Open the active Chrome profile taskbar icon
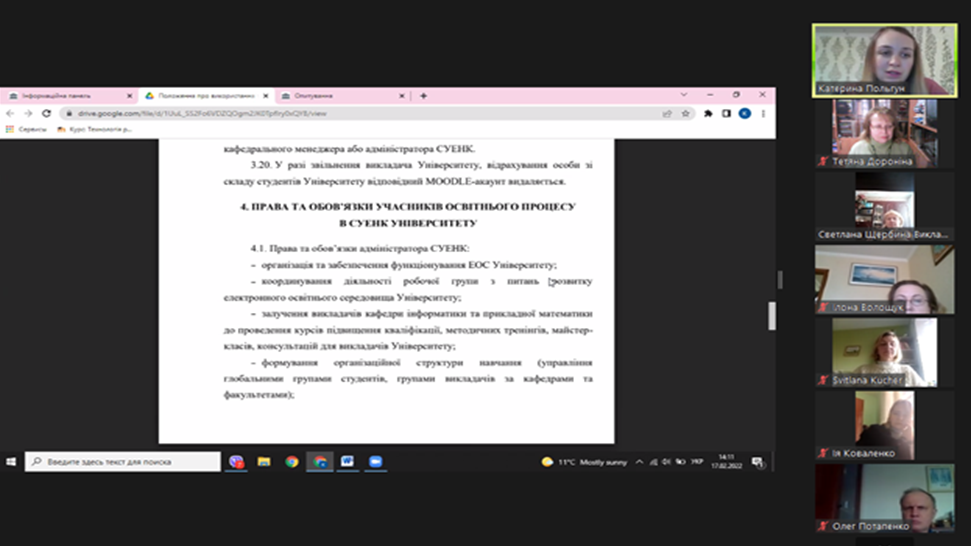 coord(320,462)
